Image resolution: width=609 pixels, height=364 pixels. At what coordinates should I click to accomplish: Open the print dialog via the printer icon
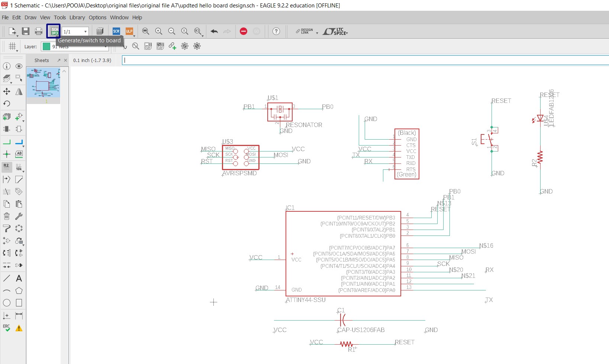[39, 31]
